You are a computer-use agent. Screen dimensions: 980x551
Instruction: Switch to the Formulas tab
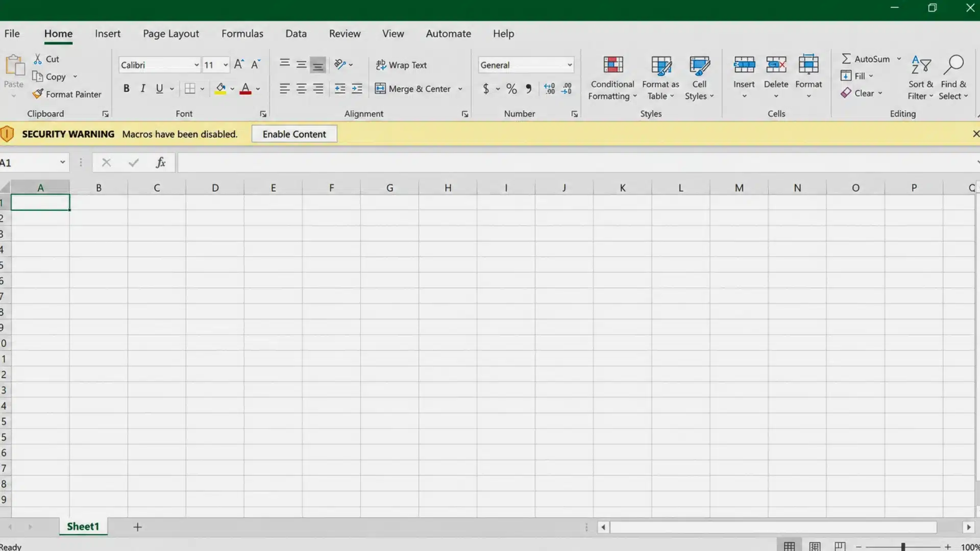[242, 34]
